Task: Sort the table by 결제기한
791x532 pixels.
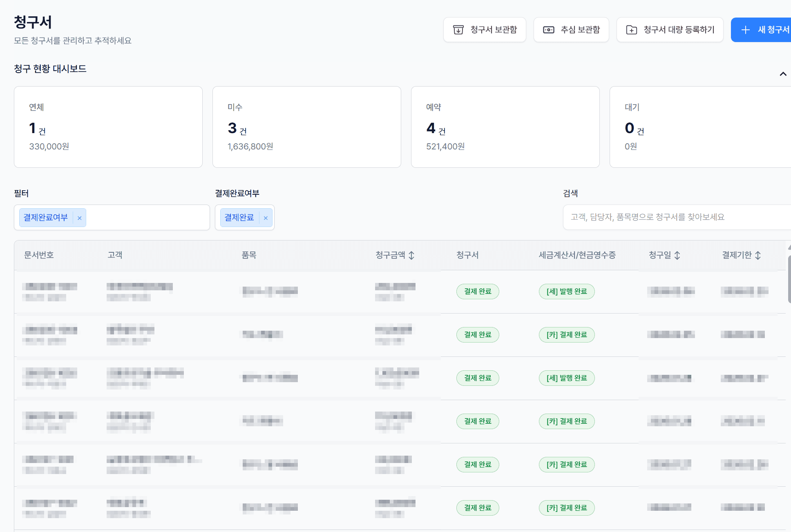Action: click(758, 255)
